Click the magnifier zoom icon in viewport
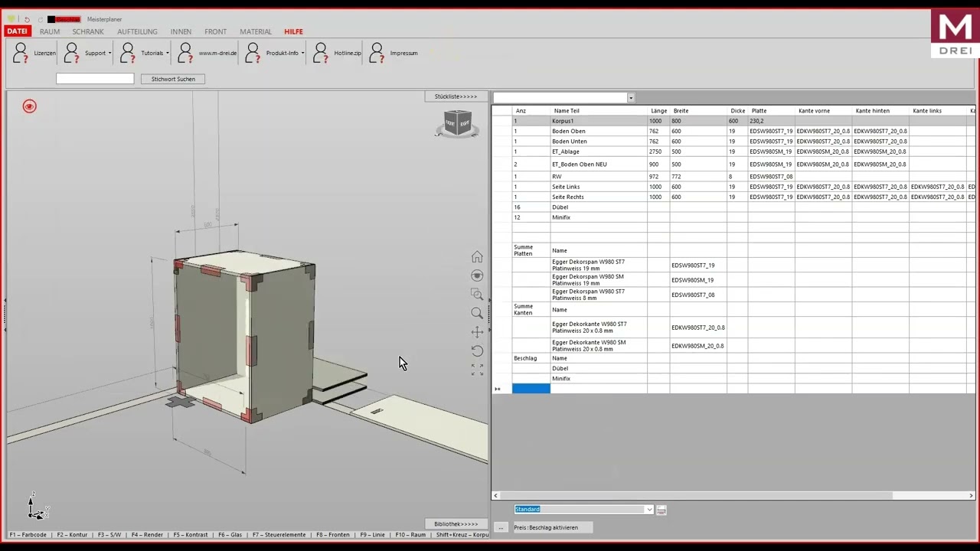This screenshot has height=551, width=980. click(477, 313)
